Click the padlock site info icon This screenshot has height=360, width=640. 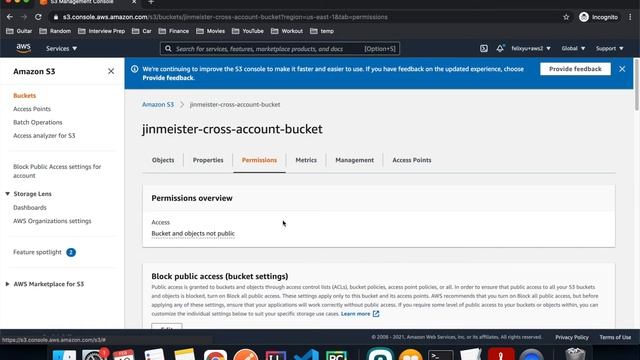(x=56, y=17)
